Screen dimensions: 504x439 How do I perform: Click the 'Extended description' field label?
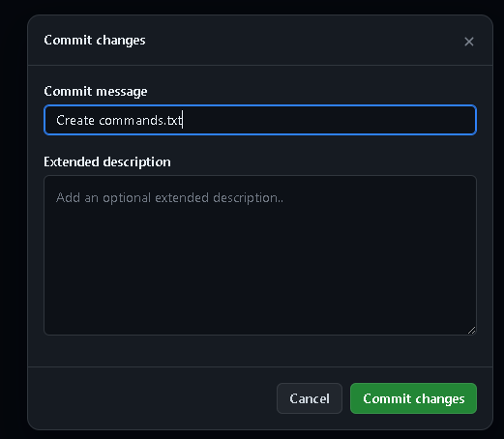pos(107,162)
